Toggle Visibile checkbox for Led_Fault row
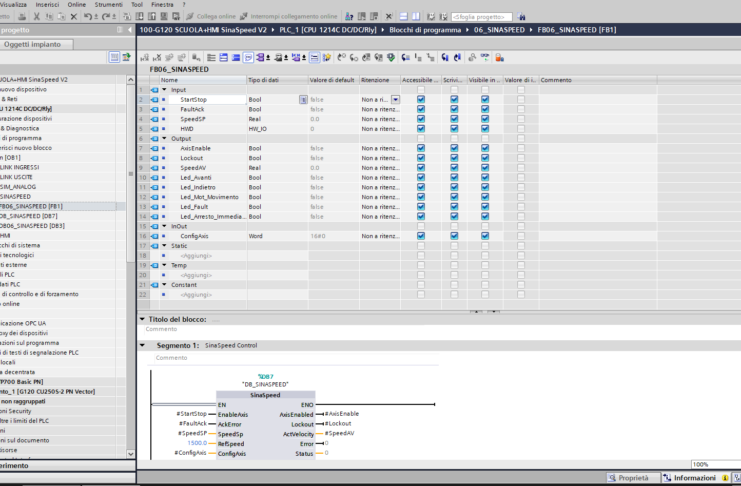This screenshot has width=741, height=486. 485,207
